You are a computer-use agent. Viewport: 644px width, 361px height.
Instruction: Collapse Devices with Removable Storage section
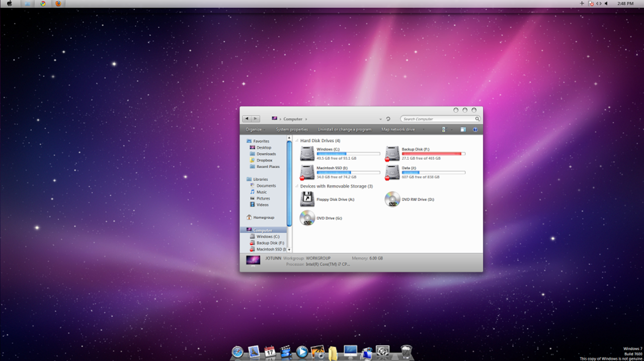296,186
